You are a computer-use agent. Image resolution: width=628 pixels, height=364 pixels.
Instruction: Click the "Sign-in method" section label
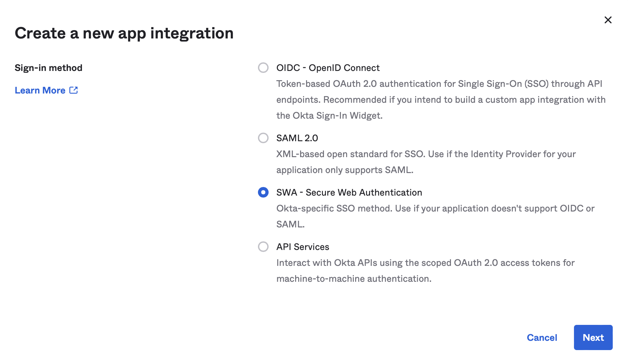(48, 68)
